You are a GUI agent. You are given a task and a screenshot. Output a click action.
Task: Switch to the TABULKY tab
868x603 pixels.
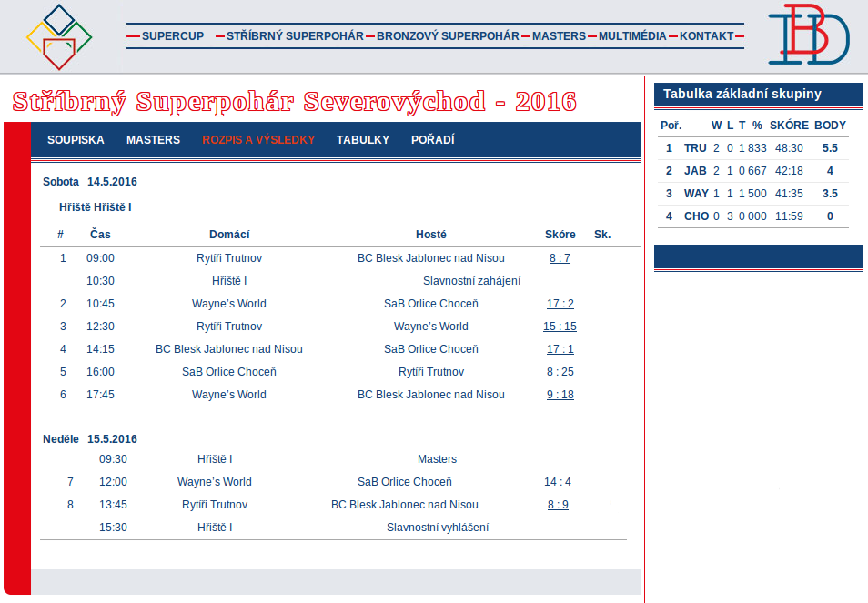(x=363, y=140)
